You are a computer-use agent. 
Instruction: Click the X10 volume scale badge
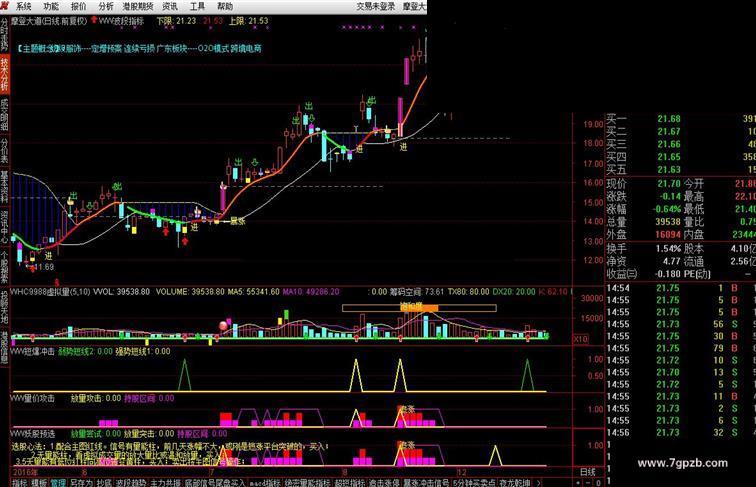[580, 339]
